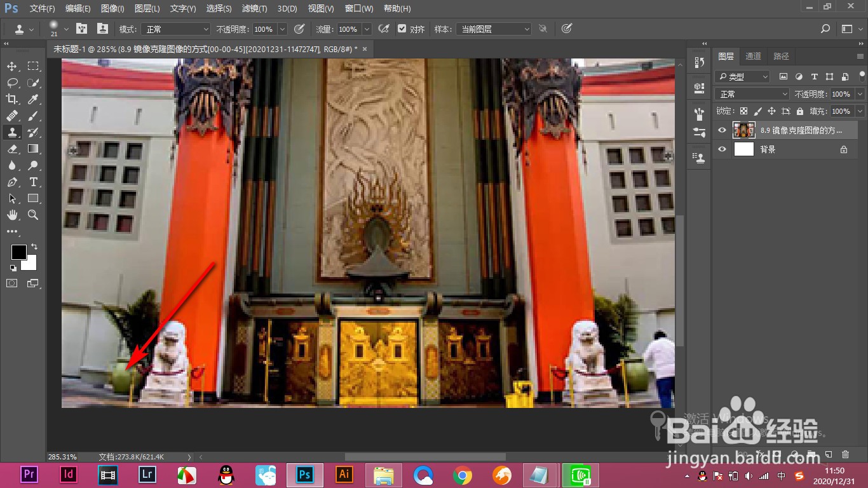Screen dimensions: 868x488
Task: Enable airbrush-style build-up effect
Action: click(x=384, y=29)
